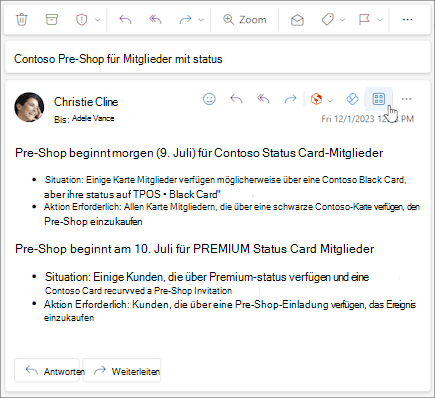
Task: Archive the message using the archive icon
Action: [x=52, y=19]
